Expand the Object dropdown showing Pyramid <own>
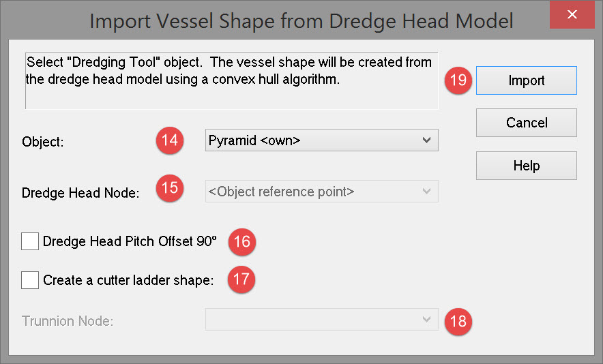 coord(321,140)
